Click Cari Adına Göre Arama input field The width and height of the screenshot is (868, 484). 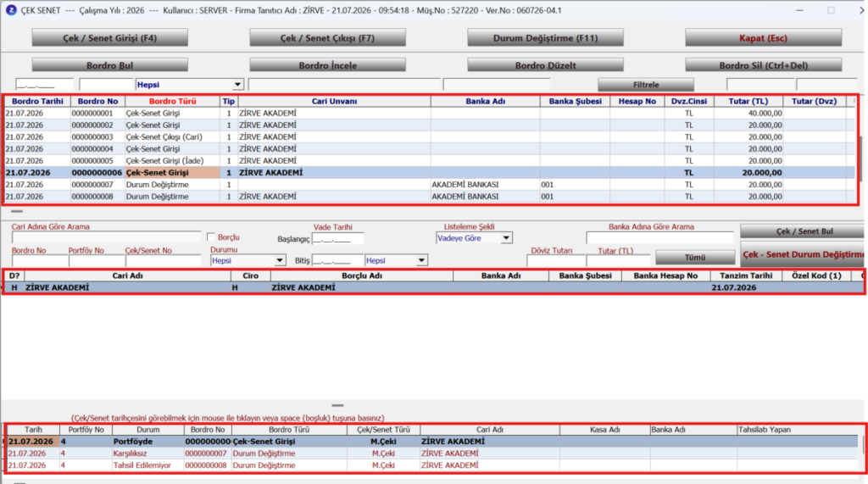click(x=106, y=237)
